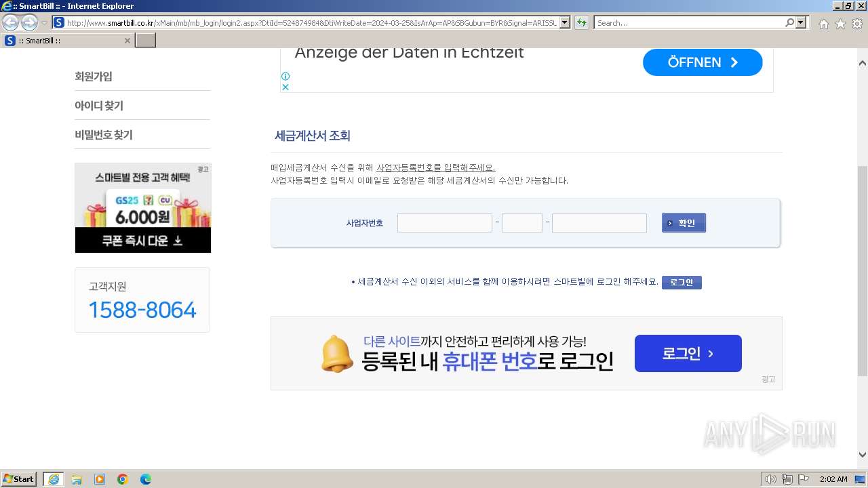Click the 세금계산서 조회 heading

313,136
